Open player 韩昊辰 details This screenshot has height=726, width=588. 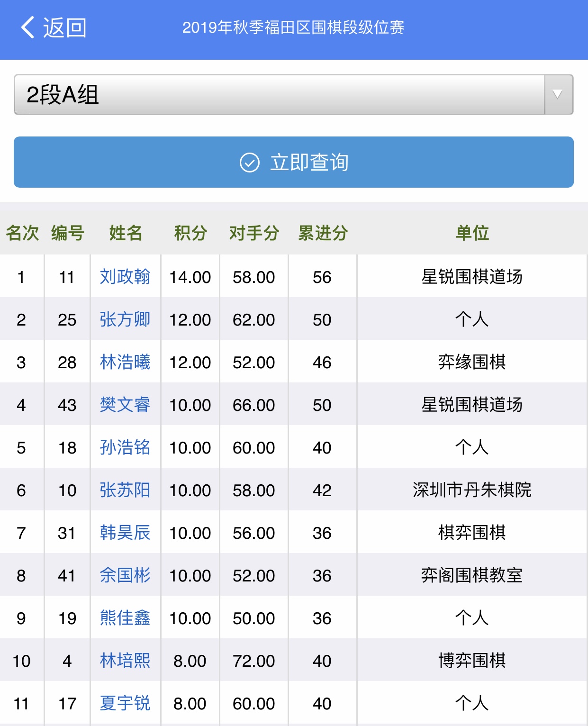pyautogui.click(x=125, y=533)
